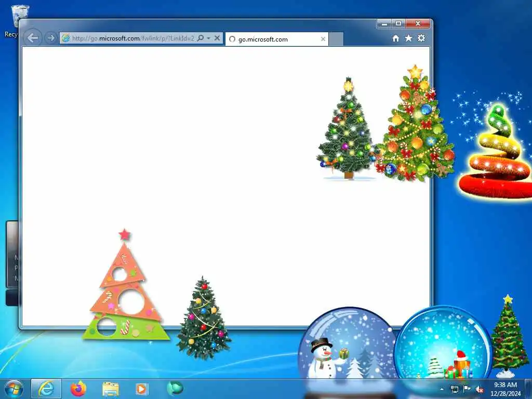Click the network tray icon
Image resolution: width=532 pixels, height=399 pixels.
pos(454,389)
